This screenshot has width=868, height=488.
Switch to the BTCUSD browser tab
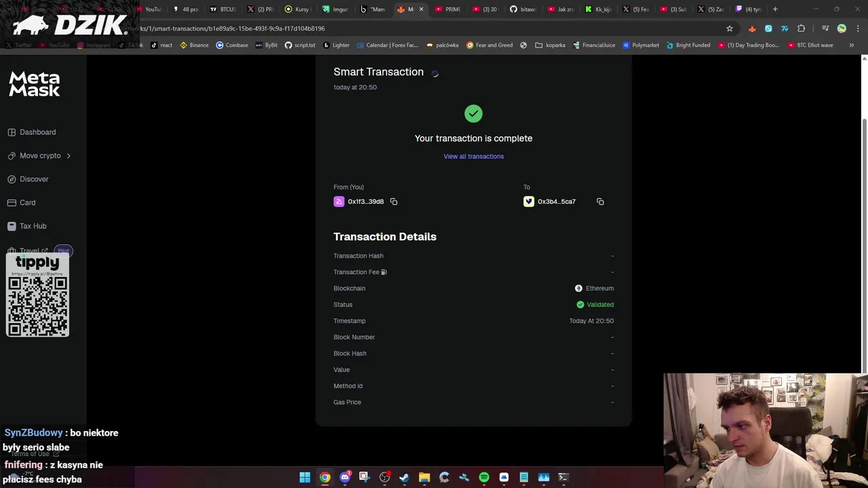click(223, 9)
